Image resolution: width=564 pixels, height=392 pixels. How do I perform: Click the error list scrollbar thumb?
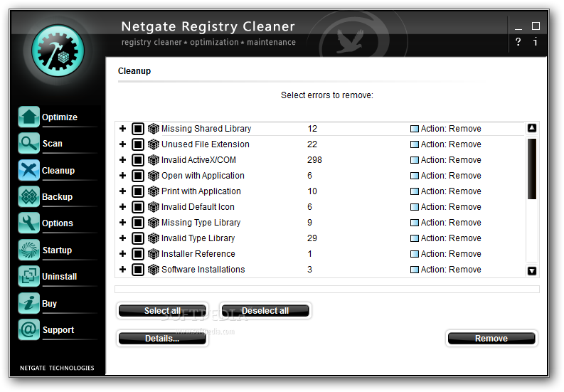(532, 169)
